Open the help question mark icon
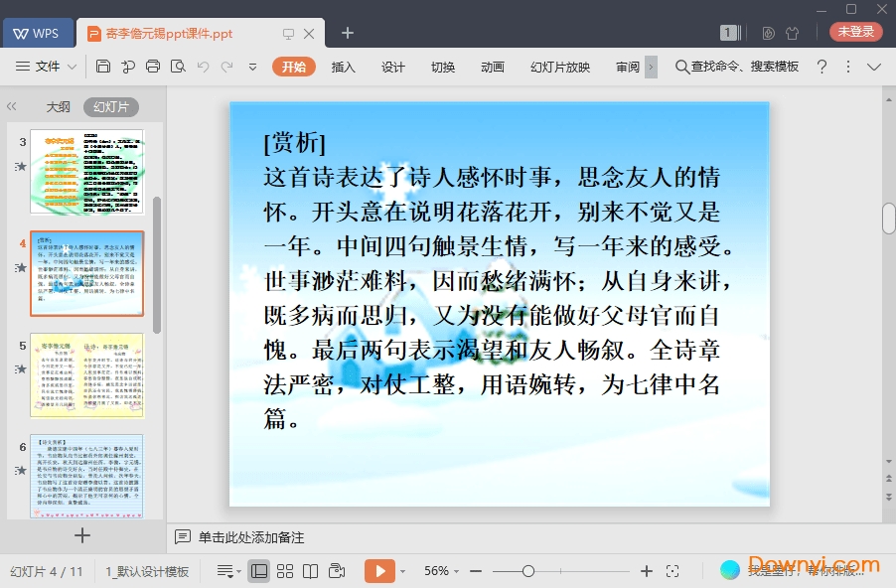Viewport: 896px width, 588px height. pyautogui.click(x=821, y=67)
